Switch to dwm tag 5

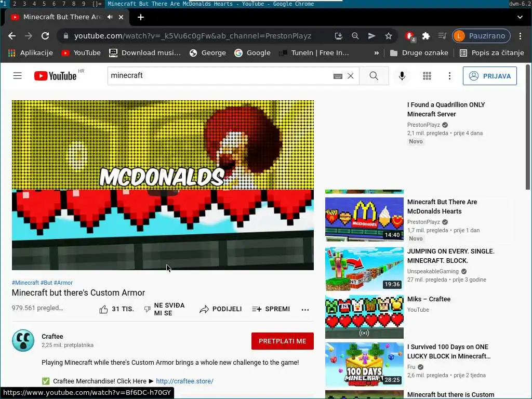[44, 4]
